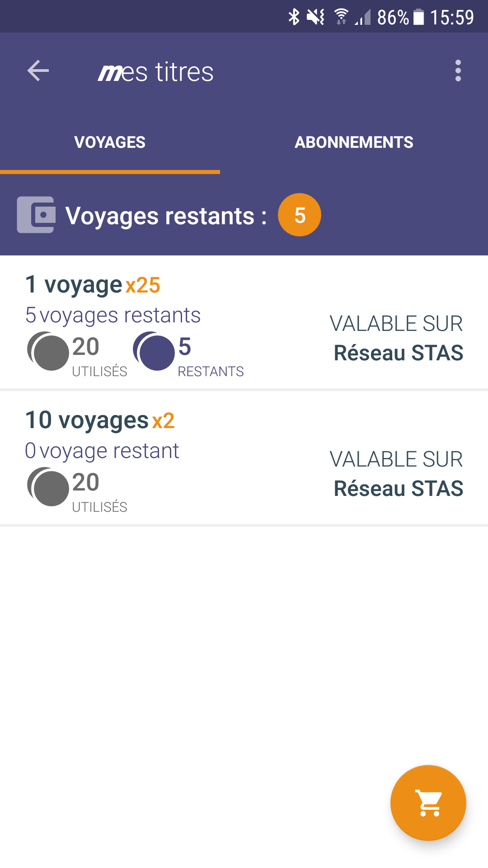Open the three-dot overflow menu
488x868 pixels.
[458, 71]
